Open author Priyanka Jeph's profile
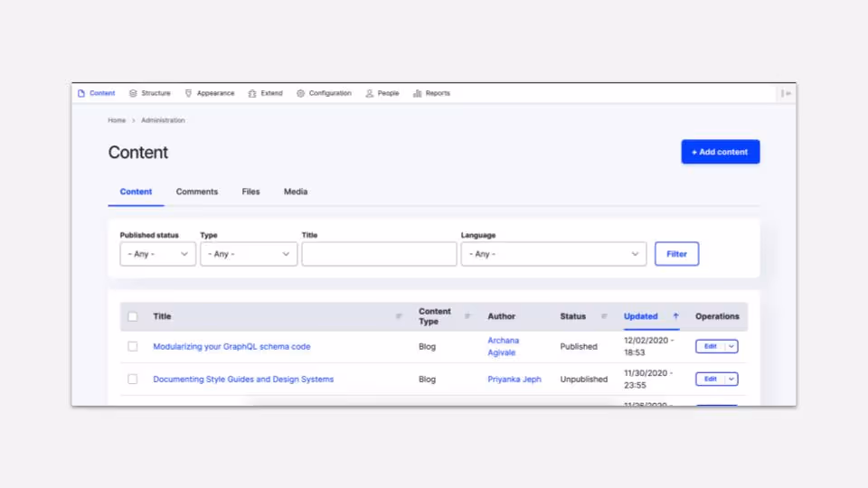Image resolution: width=868 pixels, height=488 pixels. [514, 379]
